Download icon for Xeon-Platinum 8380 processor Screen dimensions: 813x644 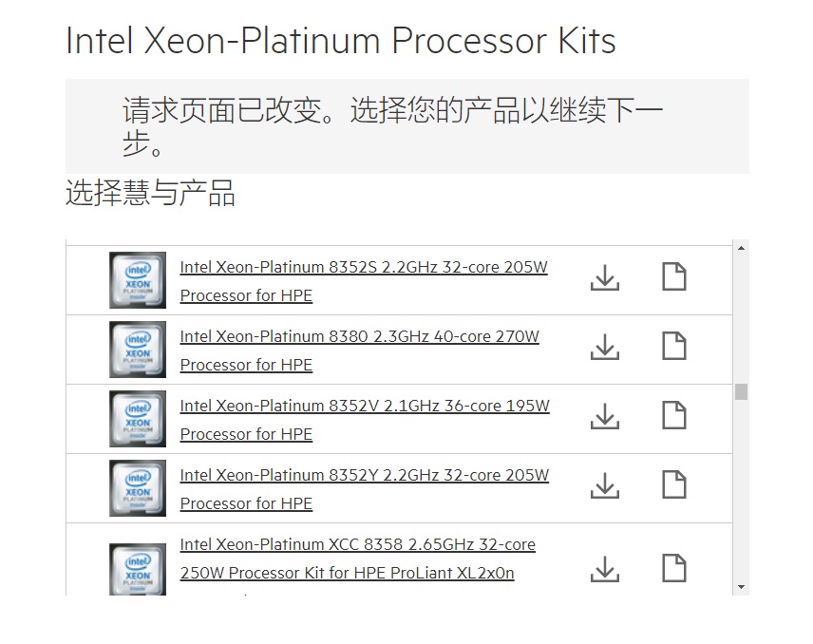click(605, 347)
